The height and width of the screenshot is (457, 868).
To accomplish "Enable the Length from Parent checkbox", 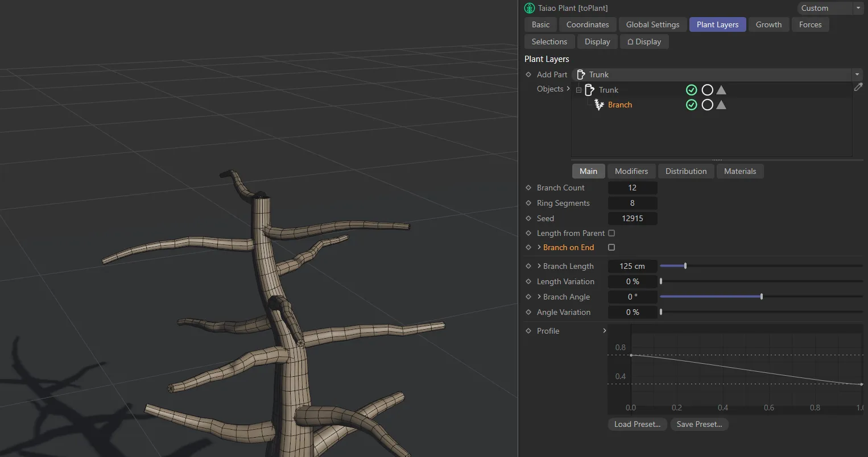I will click(611, 233).
